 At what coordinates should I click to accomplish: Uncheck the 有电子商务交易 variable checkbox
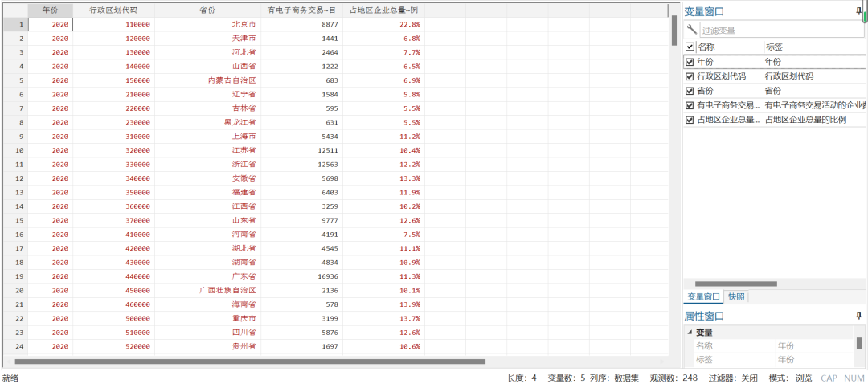tap(690, 105)
